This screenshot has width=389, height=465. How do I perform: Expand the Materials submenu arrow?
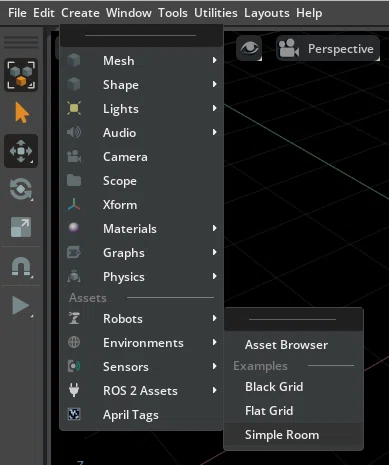[x=215, y=228]
